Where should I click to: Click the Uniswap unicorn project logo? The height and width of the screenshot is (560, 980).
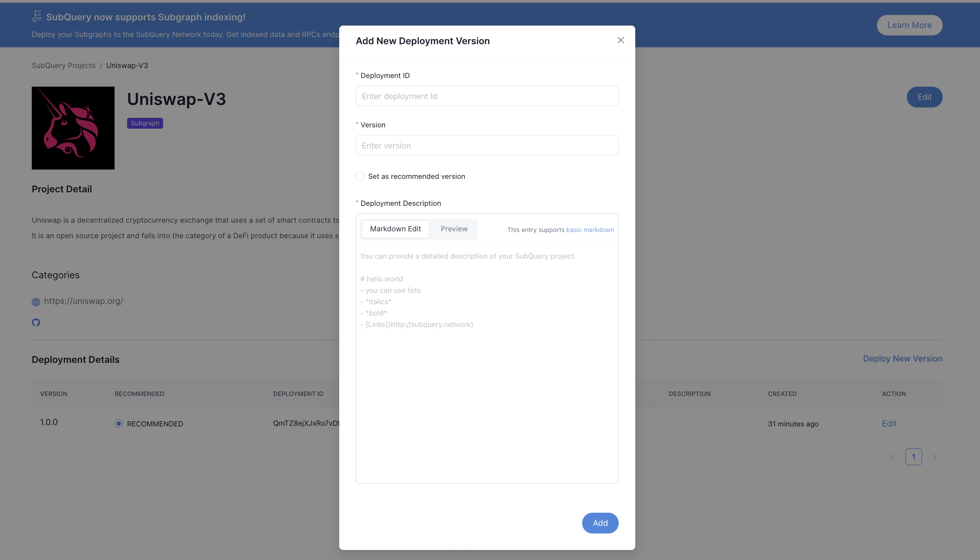pos(73,128)
